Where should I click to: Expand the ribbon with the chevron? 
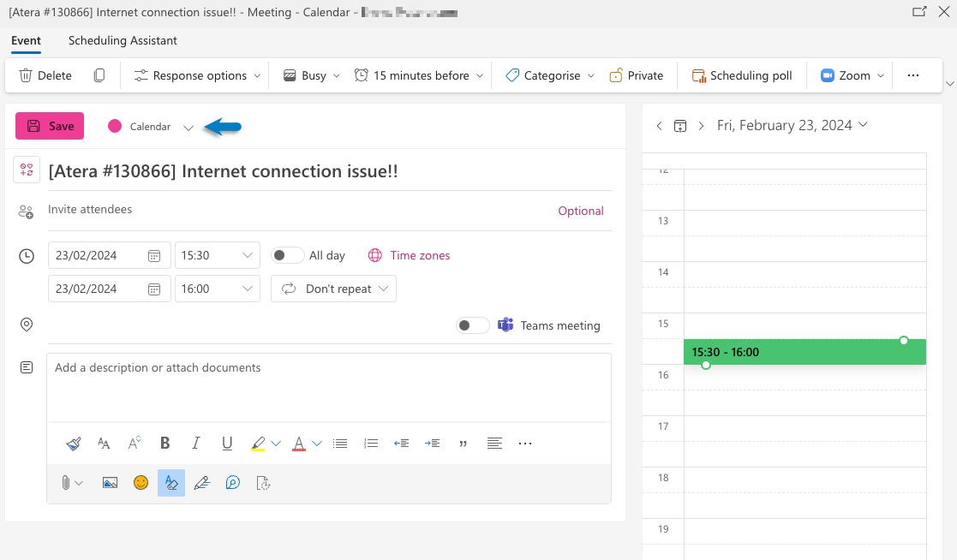(949, 84)
